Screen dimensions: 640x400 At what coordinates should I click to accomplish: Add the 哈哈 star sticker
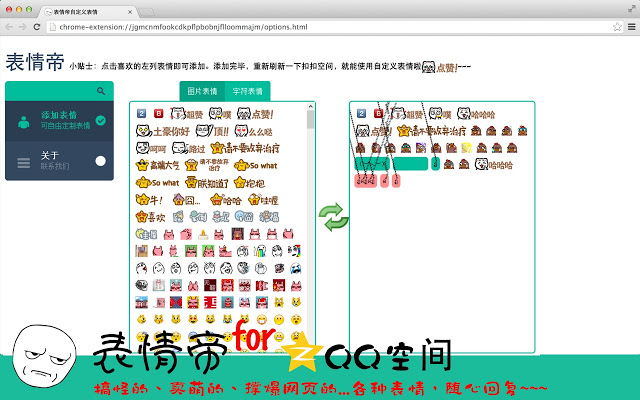226,200
